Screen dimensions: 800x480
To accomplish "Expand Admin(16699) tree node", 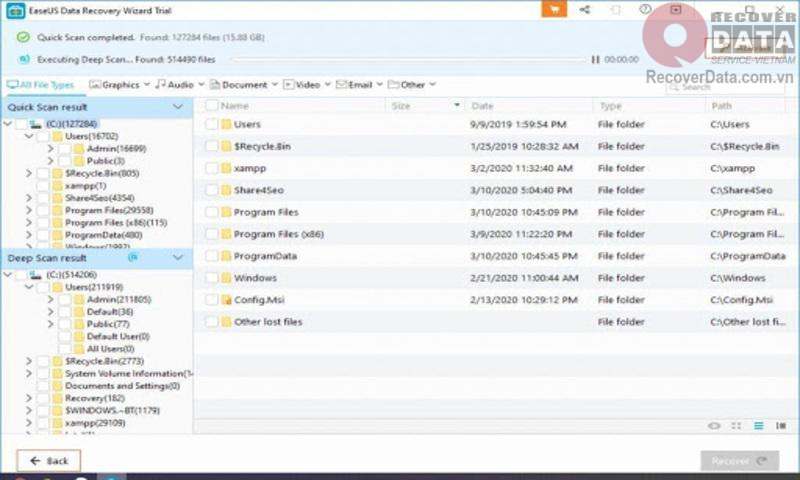I will coord(50,148).
